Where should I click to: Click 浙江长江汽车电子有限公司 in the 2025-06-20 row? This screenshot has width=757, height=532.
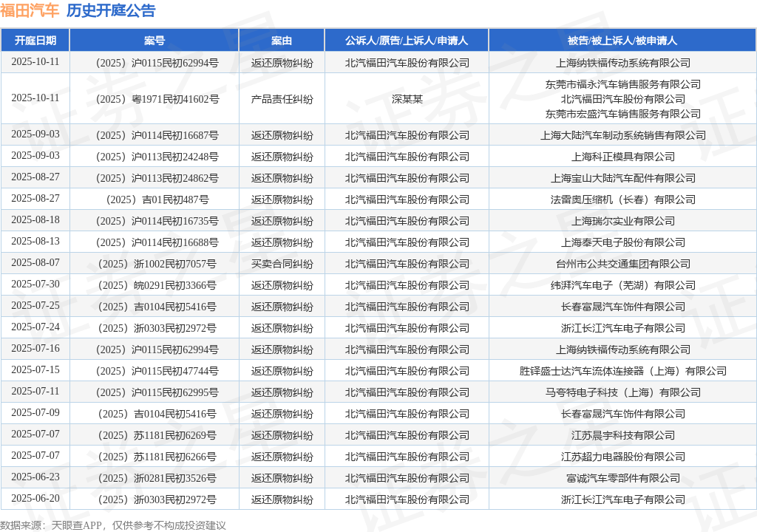[622, 499]
